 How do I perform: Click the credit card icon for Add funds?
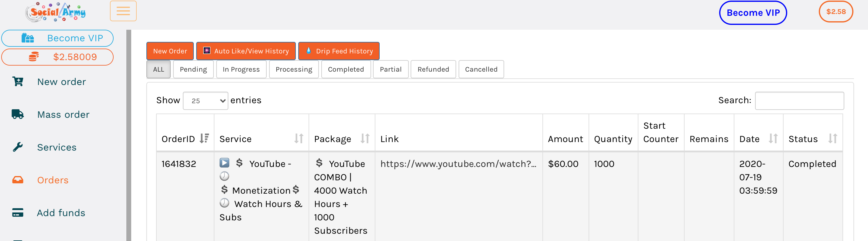point(18,213)
